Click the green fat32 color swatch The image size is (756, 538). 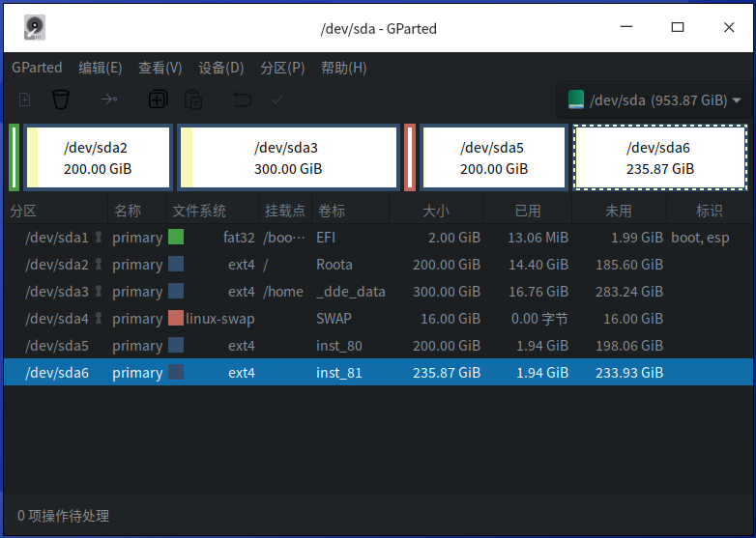point(176,237)
